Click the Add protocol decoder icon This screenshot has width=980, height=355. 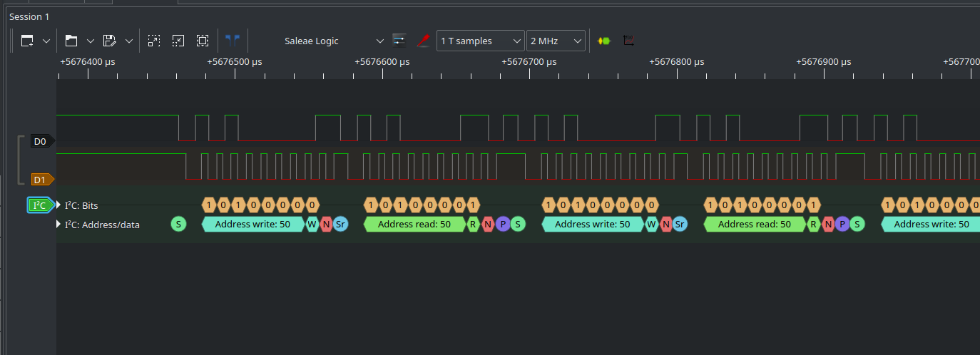coord(604,41)
